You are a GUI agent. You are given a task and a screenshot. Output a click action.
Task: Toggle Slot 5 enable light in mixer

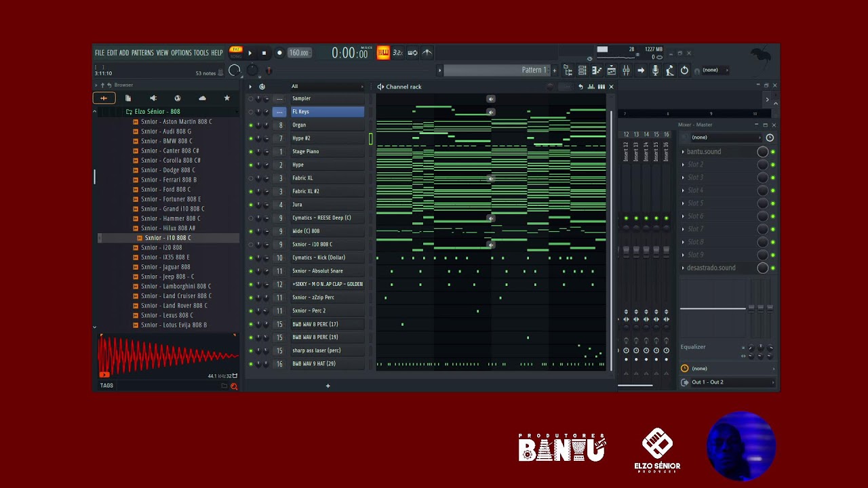772,203
